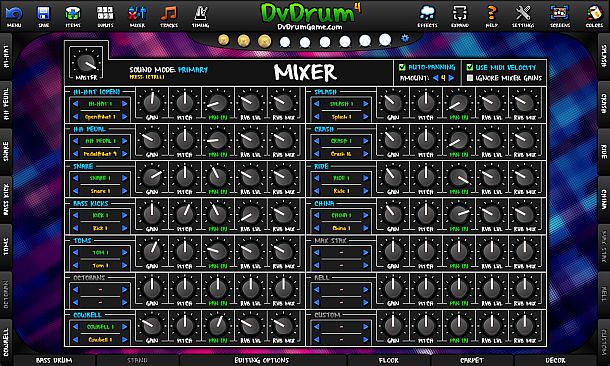
Task: Open the Bass Kick side tab
Action: pyautogui.click(x=6, y=199)
